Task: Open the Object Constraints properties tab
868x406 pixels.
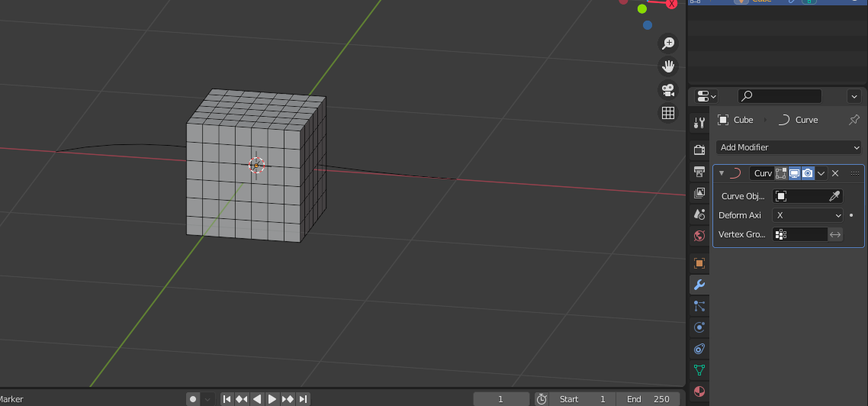Action: [699, 349]
